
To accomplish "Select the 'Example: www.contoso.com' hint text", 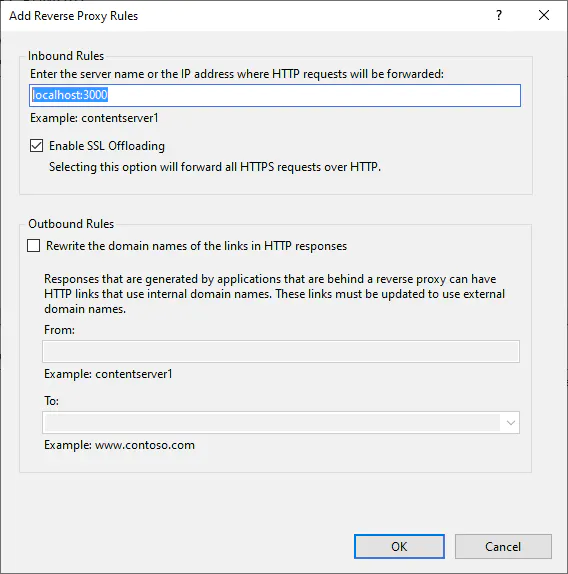I will [119, 445].
